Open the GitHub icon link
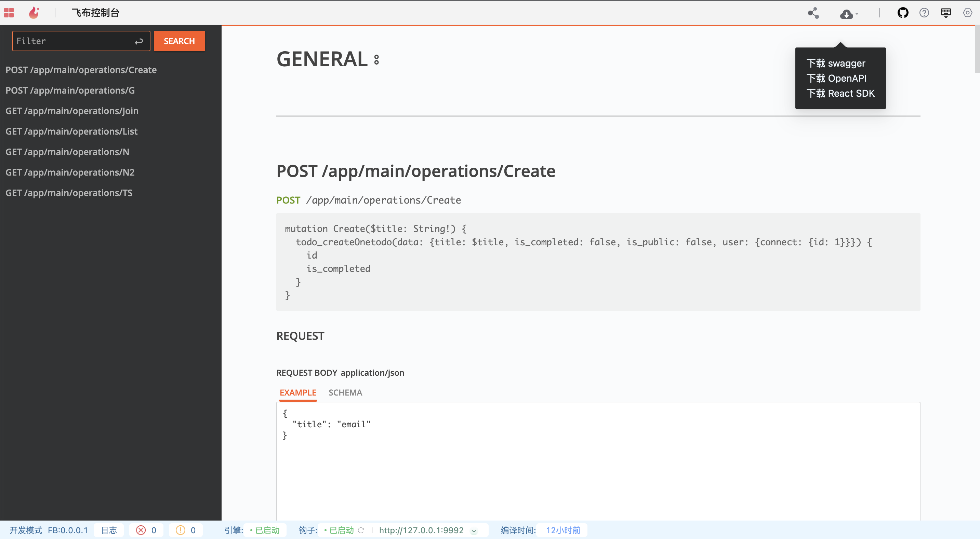Screen dimensions: 980x539 pos(902,13)
